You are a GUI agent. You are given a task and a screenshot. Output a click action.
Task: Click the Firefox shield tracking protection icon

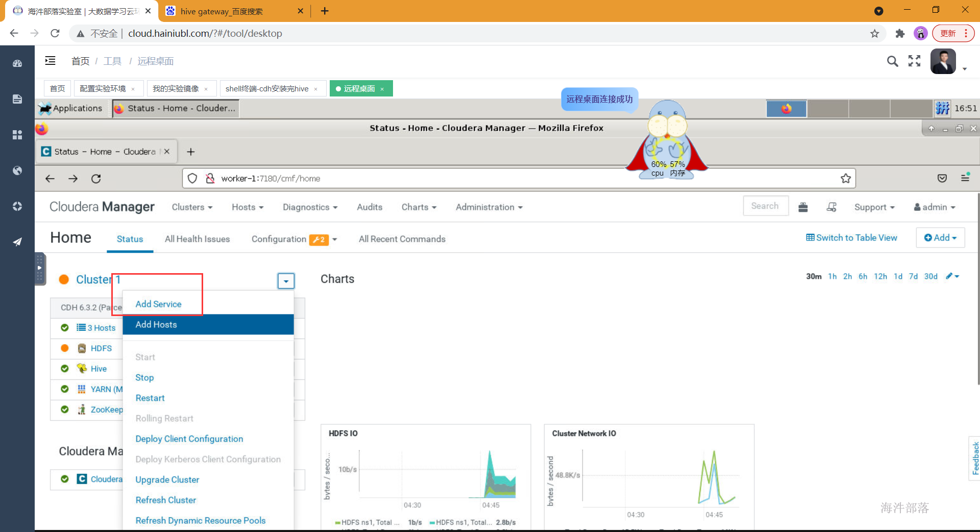click(192, 178)
